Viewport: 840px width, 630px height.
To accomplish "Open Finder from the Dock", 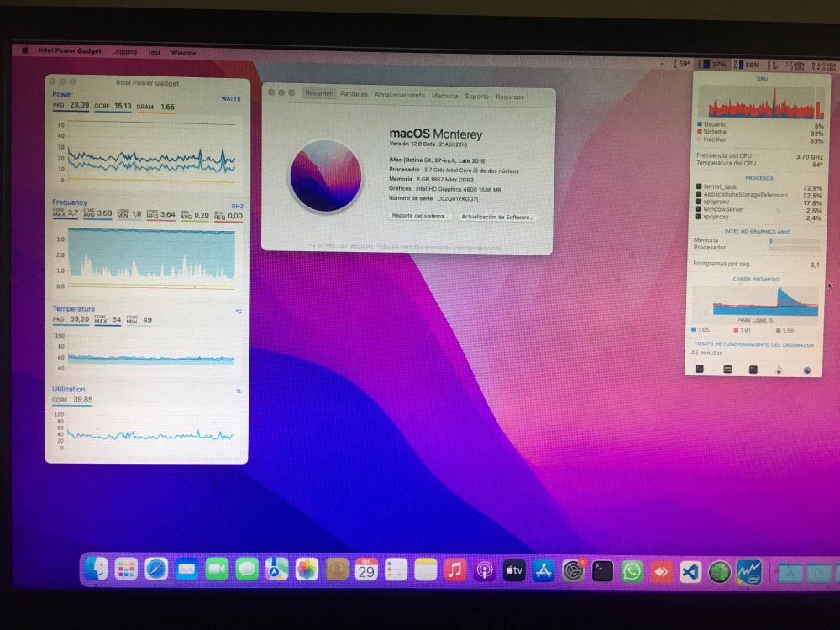I will (97, 570).
